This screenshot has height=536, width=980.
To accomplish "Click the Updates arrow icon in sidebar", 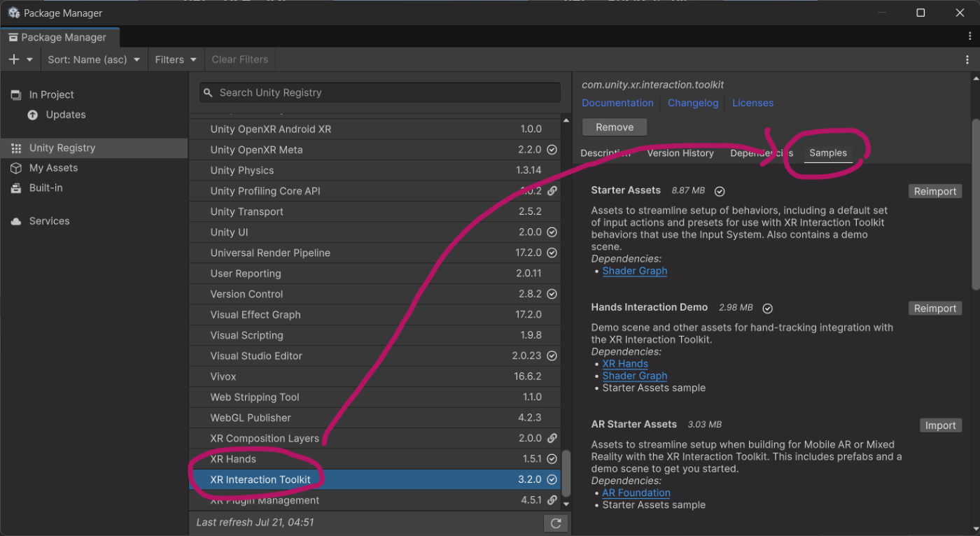I will 33,115.
